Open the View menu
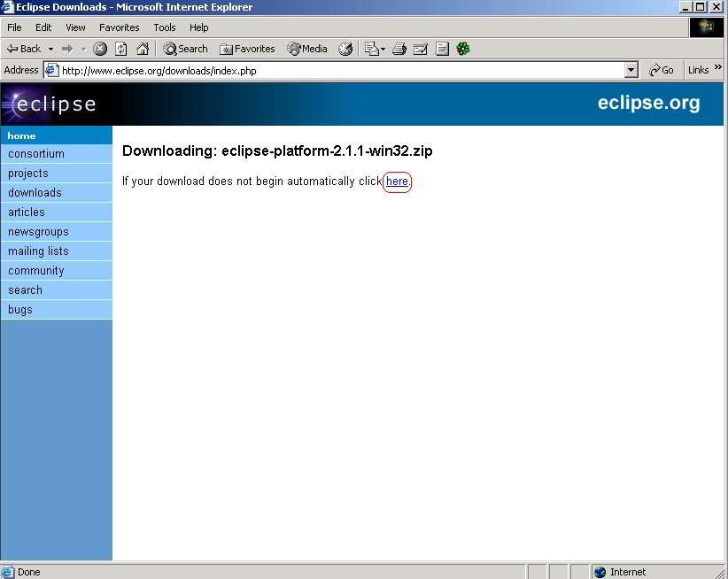728x579 pixels. click(x=75, y=27)
